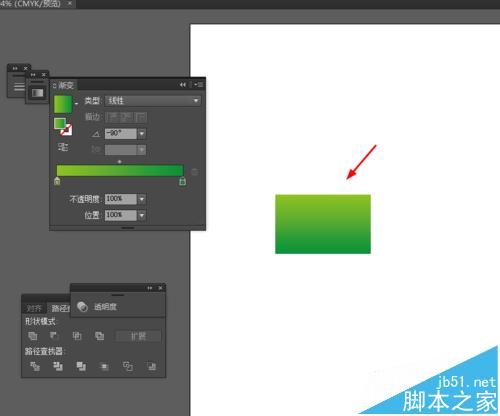Click the collapsed hamburger lines panel icon

[x=19, y=86]
